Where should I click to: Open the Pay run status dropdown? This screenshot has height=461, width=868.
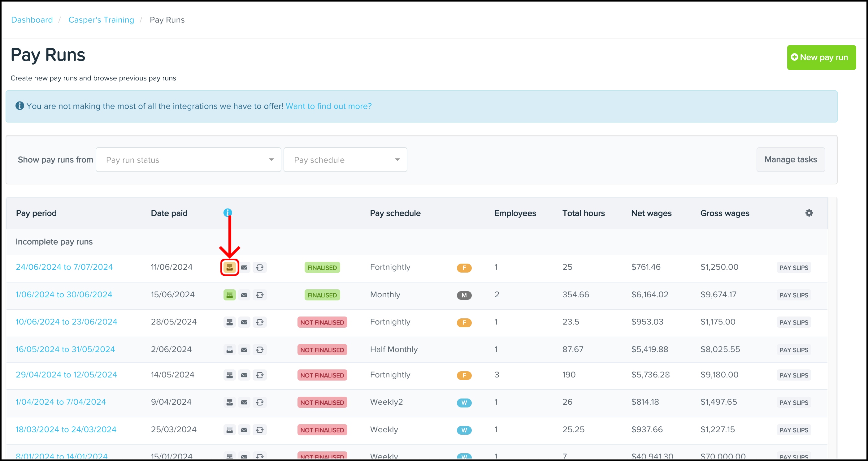188,160
